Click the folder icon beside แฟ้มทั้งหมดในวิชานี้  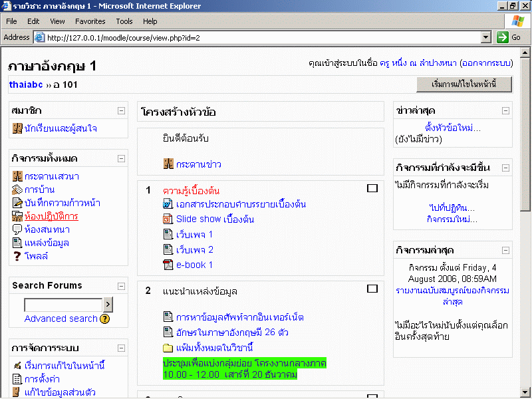[168, 348]
